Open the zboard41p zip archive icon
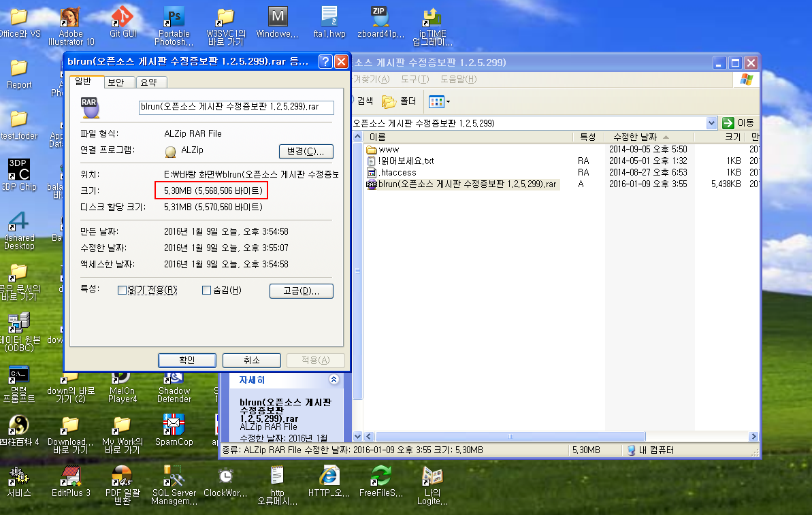 tap(380, 22)
